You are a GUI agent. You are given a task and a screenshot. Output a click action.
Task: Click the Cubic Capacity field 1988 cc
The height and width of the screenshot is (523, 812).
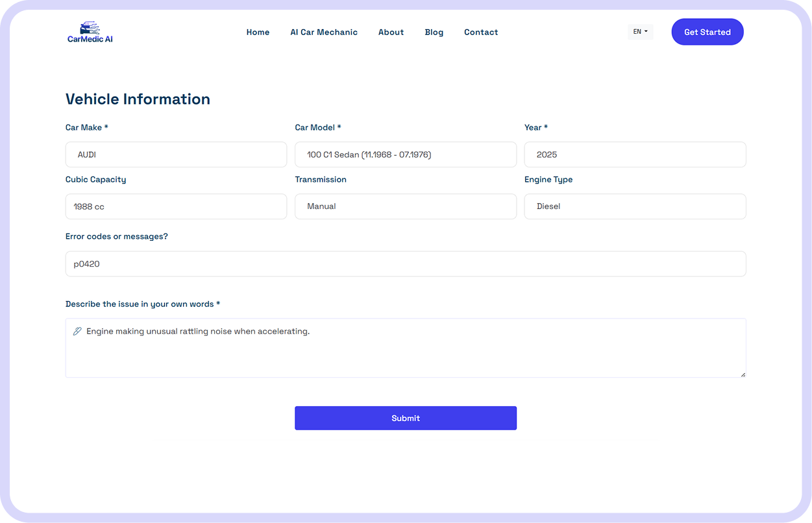(x=176, y=206)
